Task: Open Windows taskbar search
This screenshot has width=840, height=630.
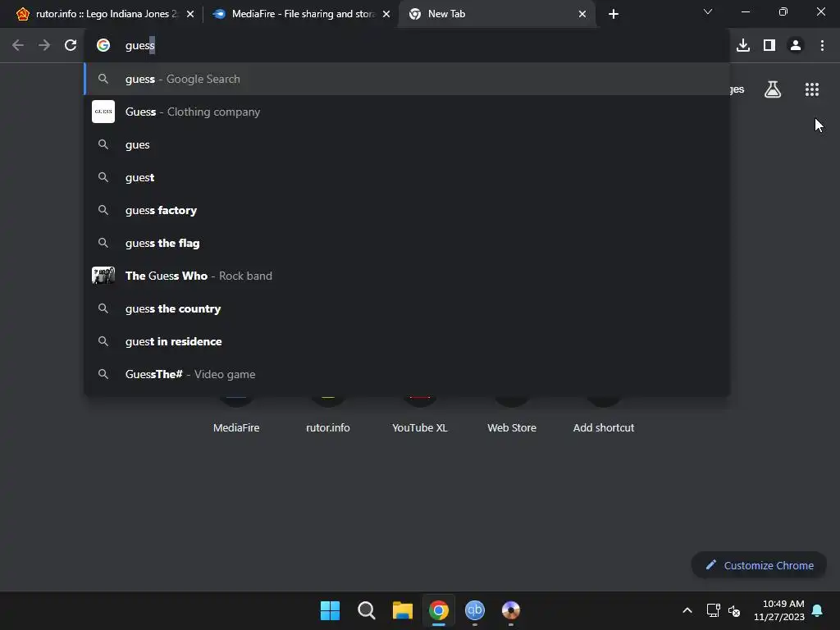Action: click(x=367, y=610)
